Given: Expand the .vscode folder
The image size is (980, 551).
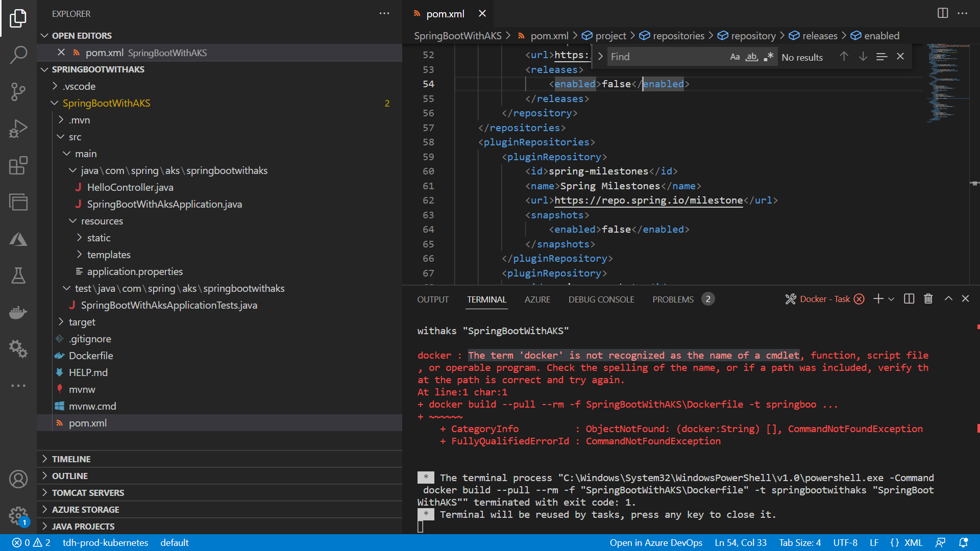Looking at the screenshot, I should (55, 86).
